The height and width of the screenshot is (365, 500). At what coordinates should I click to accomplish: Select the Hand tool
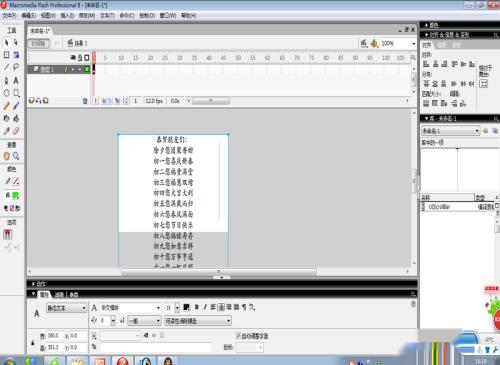click(x=6, y=156)
